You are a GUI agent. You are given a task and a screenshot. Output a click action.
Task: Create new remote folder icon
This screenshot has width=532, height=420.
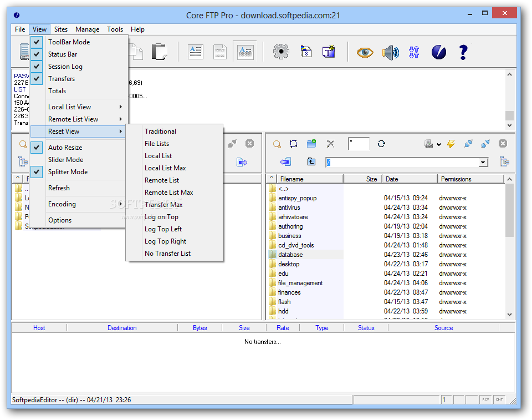[x=311, y=144]
